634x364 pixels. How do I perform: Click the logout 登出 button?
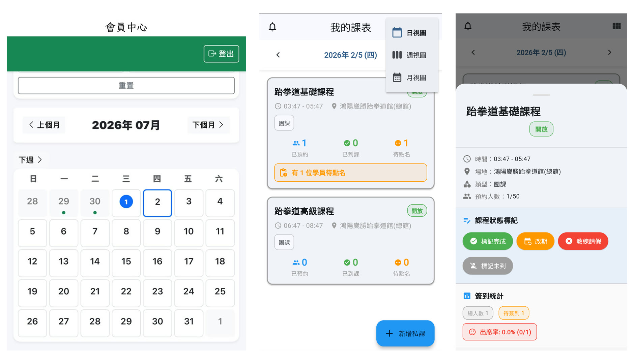coord(221,54)
